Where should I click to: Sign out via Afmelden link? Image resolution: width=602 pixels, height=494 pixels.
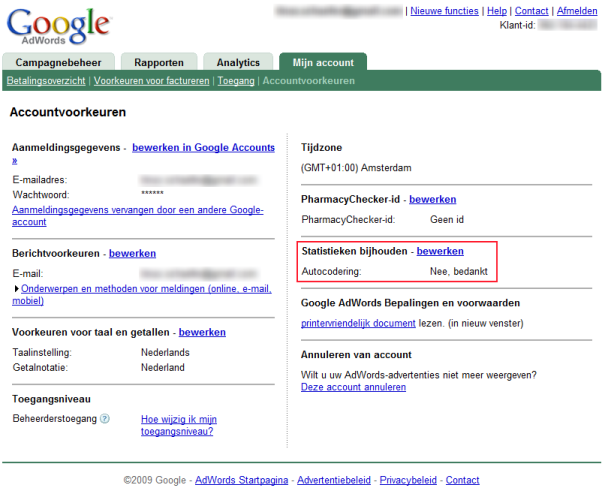pyautogui.click(x=577, y=11)
